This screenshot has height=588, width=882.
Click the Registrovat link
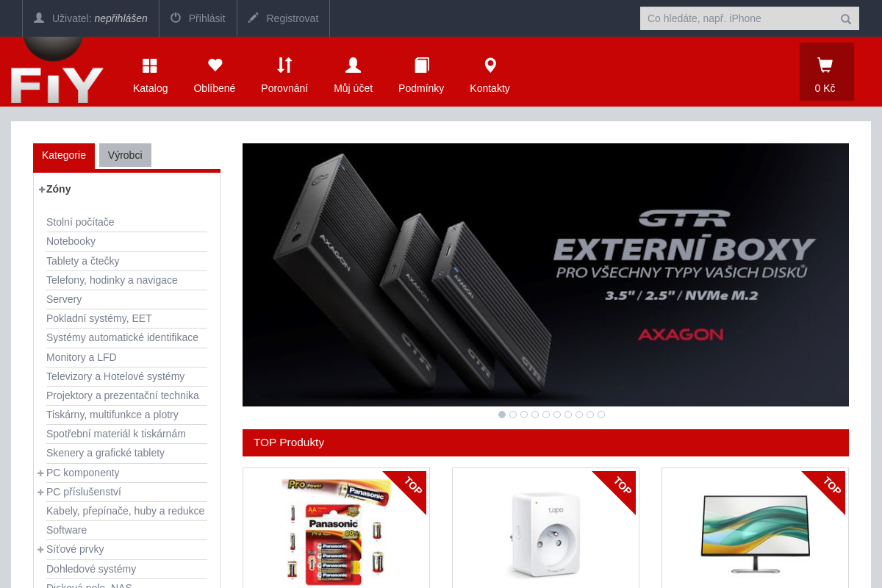[x=293, y=18]
